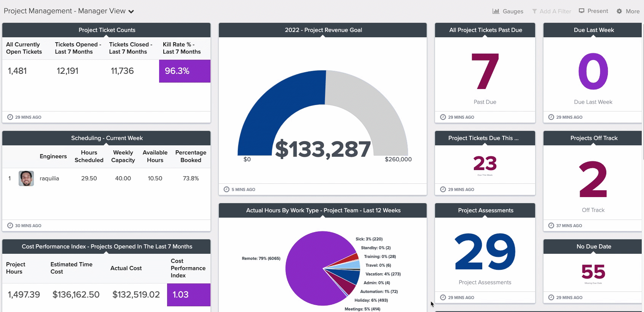The height and width of the screenshot is (312, 644).
Task: Open the Project Management - Manager View title
Action: point(65,11)
